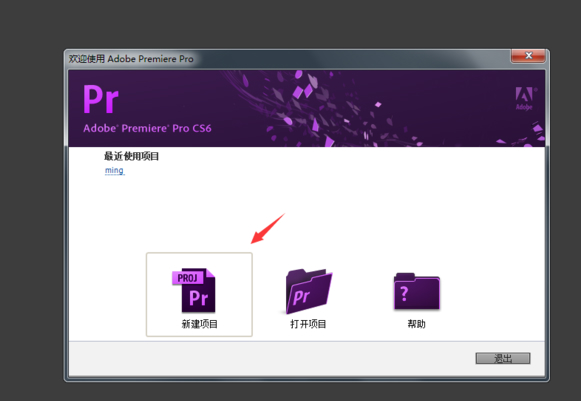
Task: Click the question mark help folder icon
Action: tap(417, 291)
